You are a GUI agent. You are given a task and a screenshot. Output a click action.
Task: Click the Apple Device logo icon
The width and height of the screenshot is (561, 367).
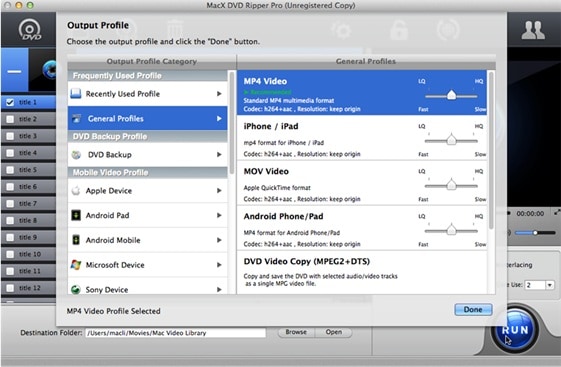click(76, 191)
